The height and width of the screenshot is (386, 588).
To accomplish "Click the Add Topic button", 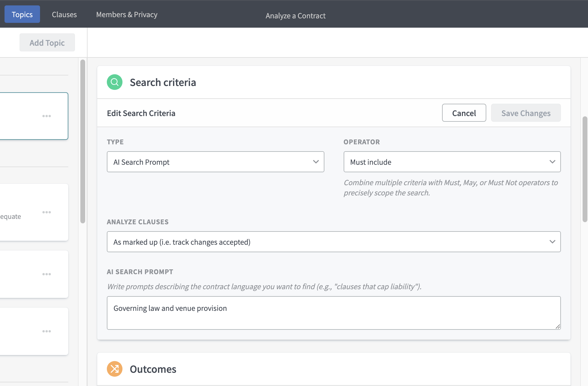I will (x=47, y=42).
